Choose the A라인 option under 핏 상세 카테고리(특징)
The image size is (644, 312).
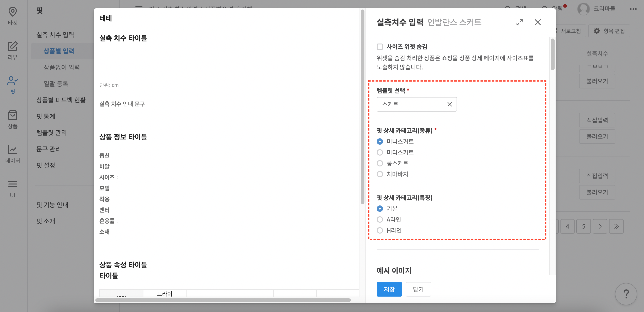coord(380,219)
